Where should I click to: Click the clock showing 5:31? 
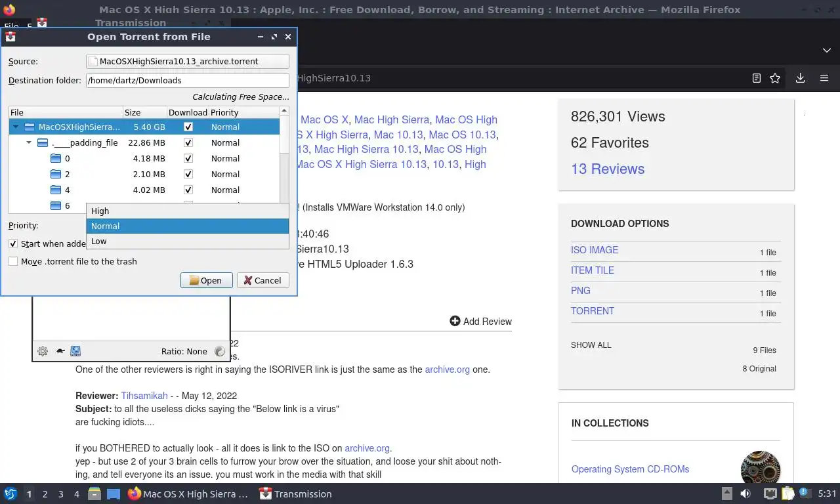tap(827, 493)
